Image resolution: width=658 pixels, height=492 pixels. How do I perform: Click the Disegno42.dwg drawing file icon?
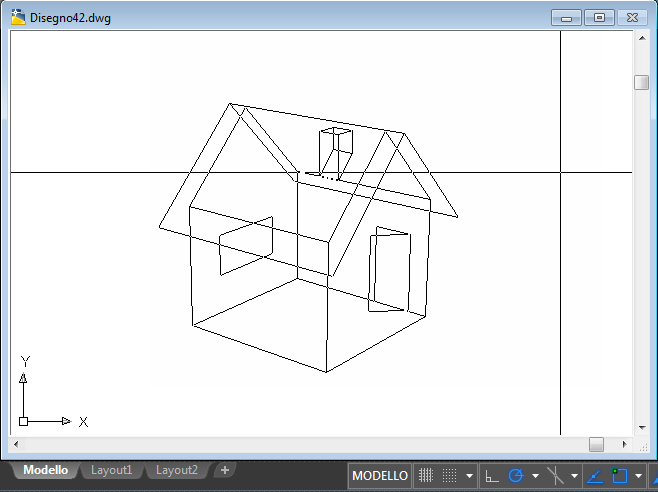tap(18, 17)
